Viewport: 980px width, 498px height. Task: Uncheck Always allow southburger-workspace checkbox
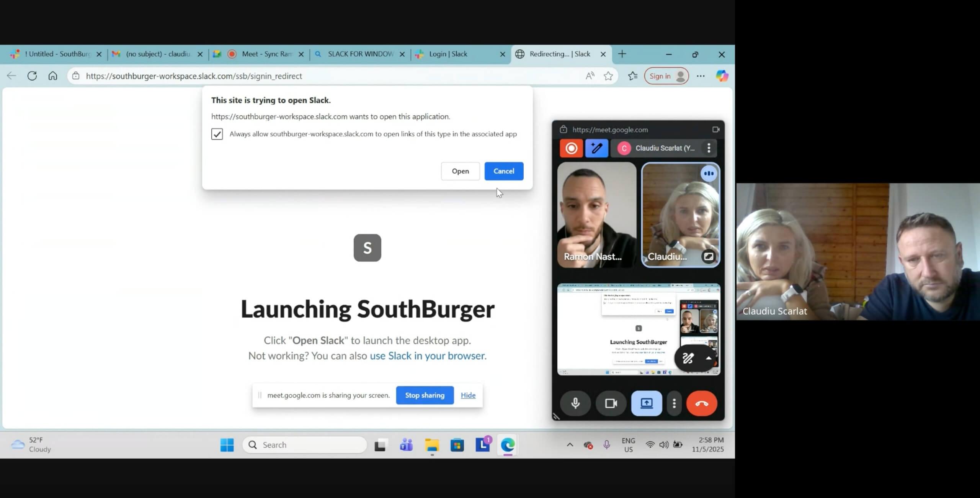(217, 134)
